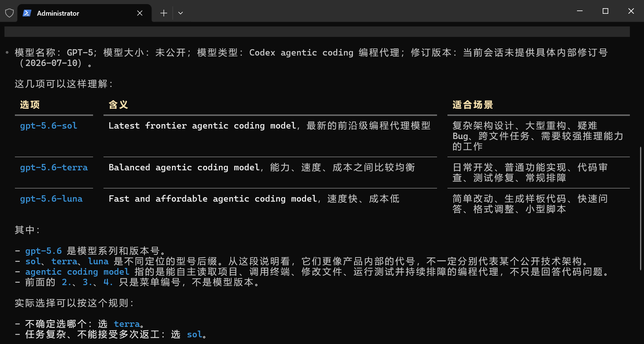The image size is (644, 344).
Task: Click the shield icon in title bar
Action: pyautogui.click(x=9, y=13)
